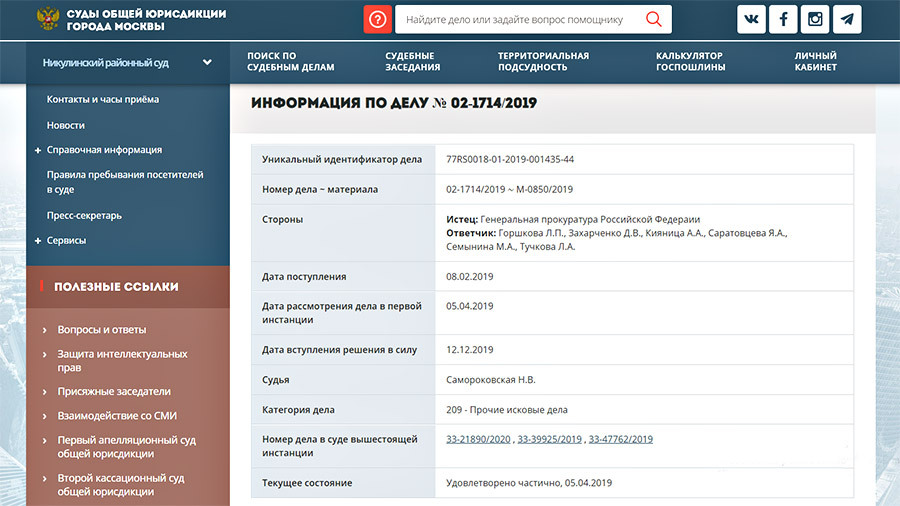Open appellate case link 33-21890/2020
900x506 pixels.
click(x=478, y=439)
